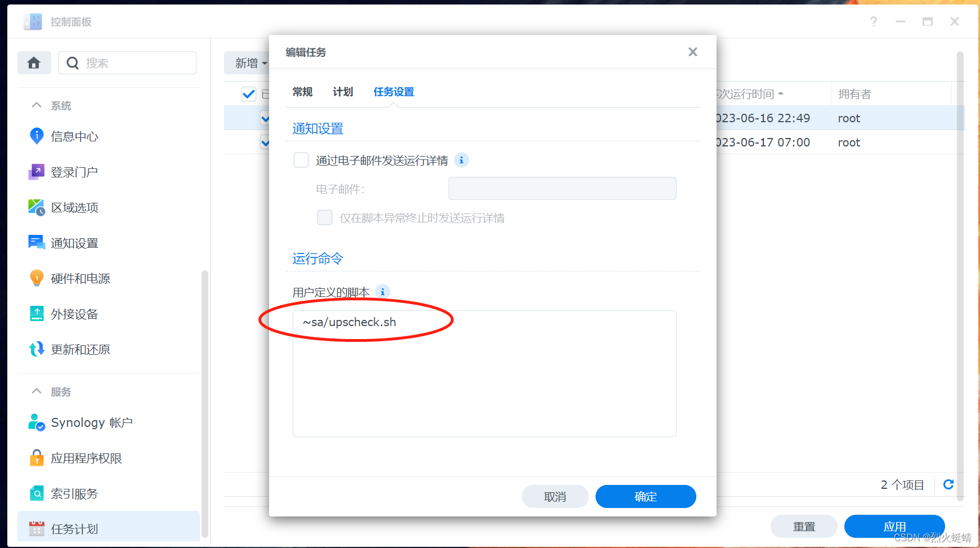This screenshot has width=980, height=548.
Task: Open External Devices (外接设备) item
Action: (108, 314)
